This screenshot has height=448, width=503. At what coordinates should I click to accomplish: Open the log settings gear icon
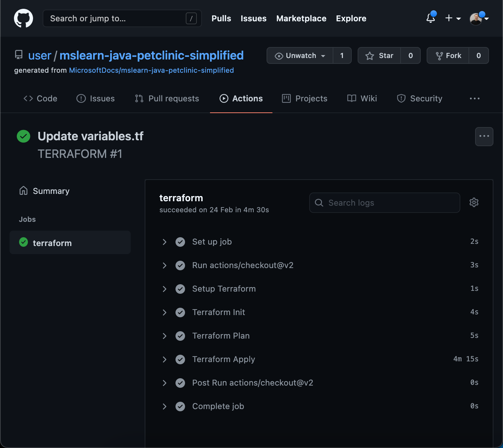point(474,202)
